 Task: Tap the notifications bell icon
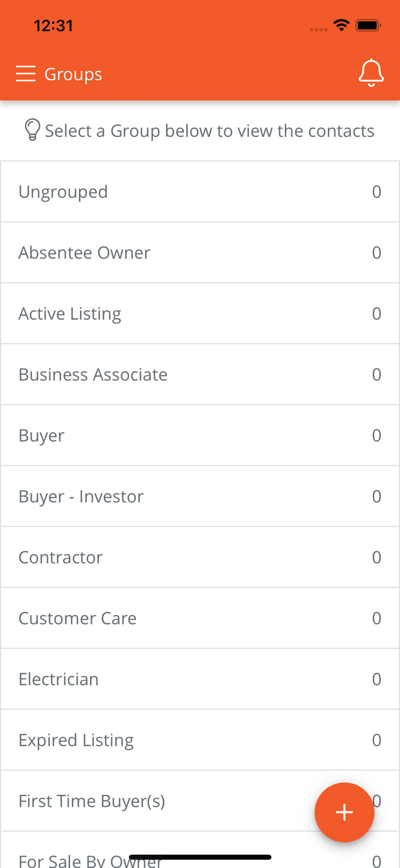[371, 73]
